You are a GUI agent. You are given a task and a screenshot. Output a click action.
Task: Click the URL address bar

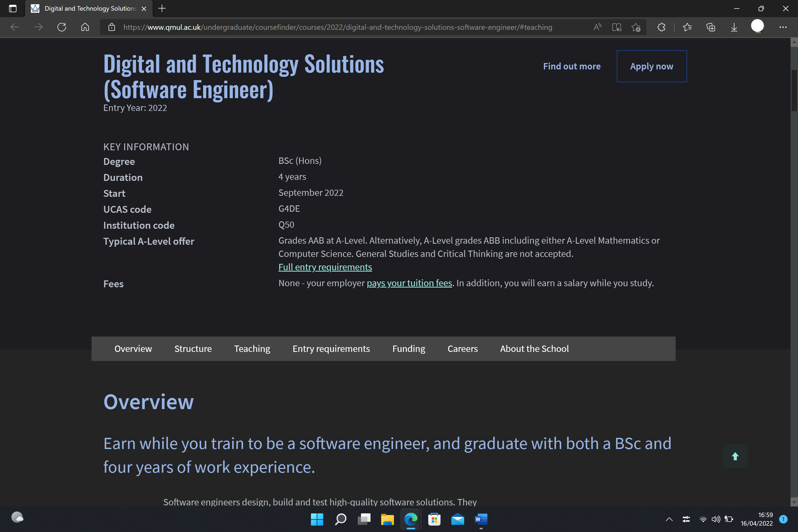click(338, 27)
